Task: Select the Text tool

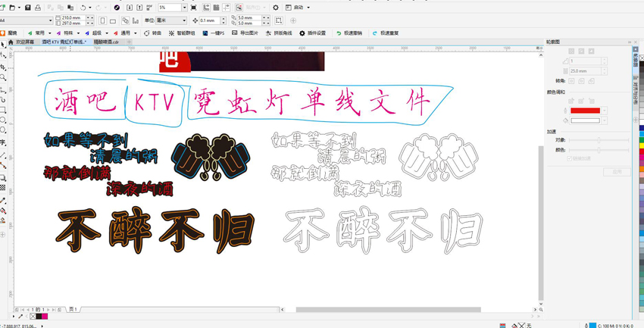Action: point(3,142)
